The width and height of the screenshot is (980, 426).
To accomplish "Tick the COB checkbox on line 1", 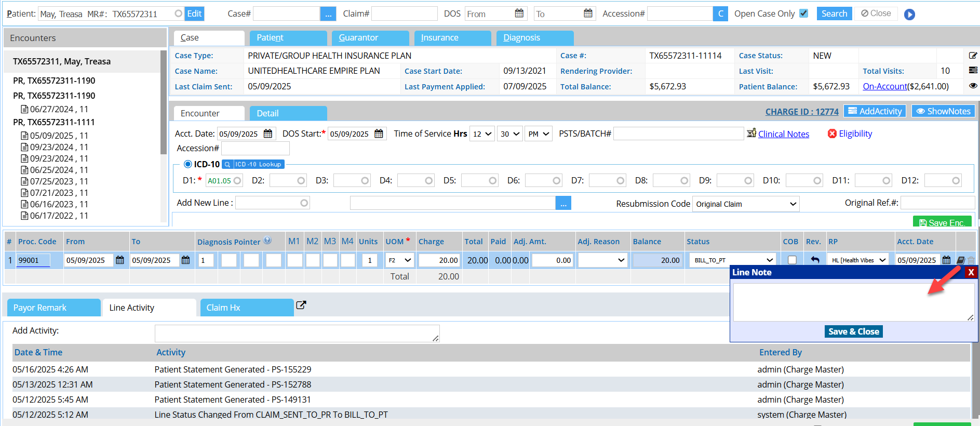I will (x=792, y=260).
